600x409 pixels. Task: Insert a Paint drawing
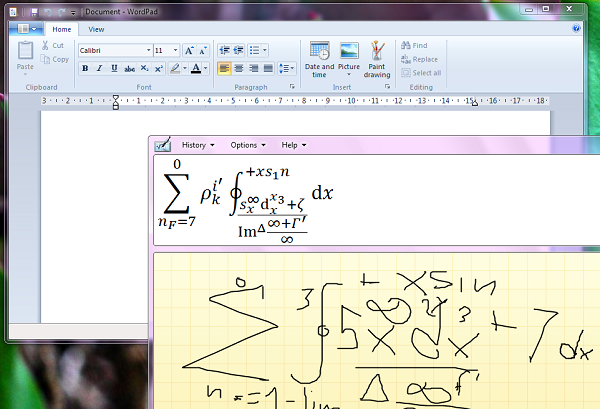click(x=377, y=59)
